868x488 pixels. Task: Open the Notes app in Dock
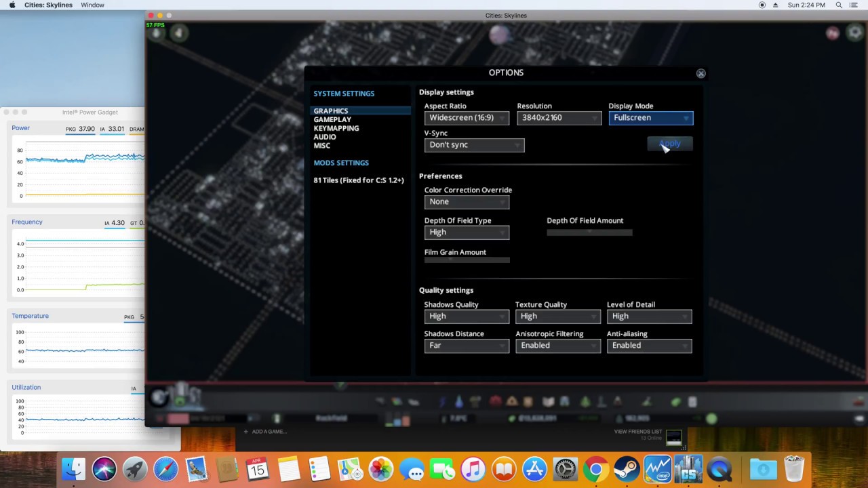288,469
